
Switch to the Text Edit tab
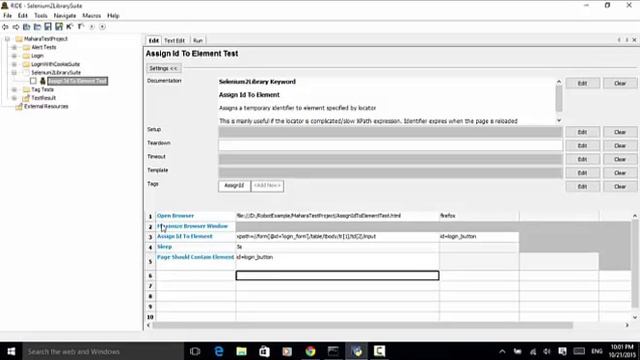pos(174,40)
